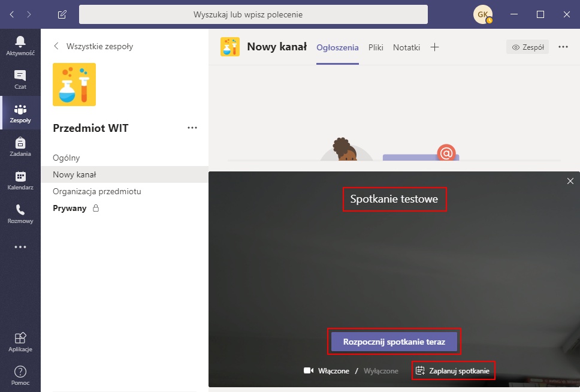Screen dimensions: 580x392
Task: Maximize the Teams window
Action: click(x=540, y=14)
